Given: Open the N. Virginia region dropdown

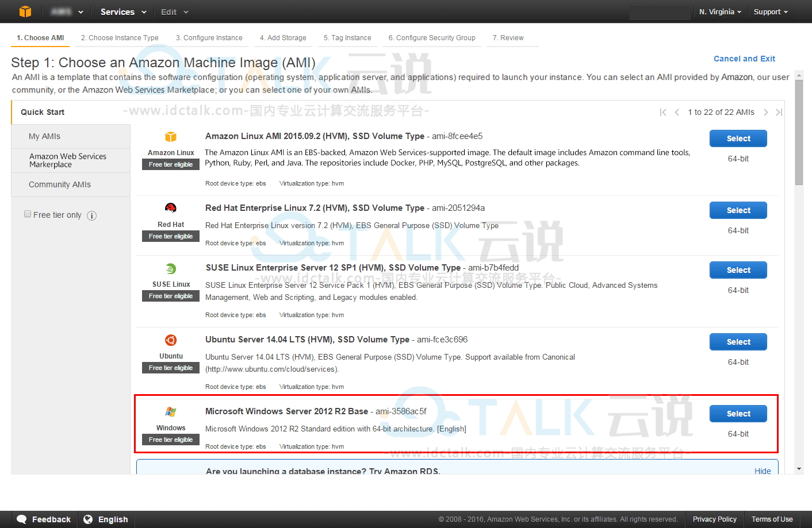Looking at the screenshot, I should [720, 11].
